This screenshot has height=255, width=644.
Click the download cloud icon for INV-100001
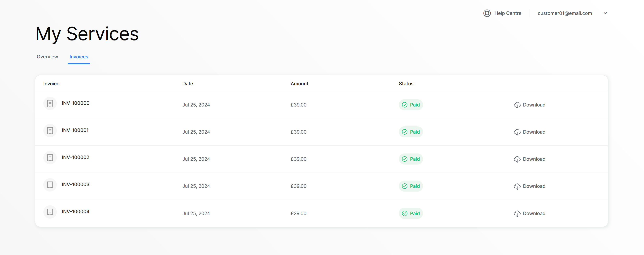point(517,132)
